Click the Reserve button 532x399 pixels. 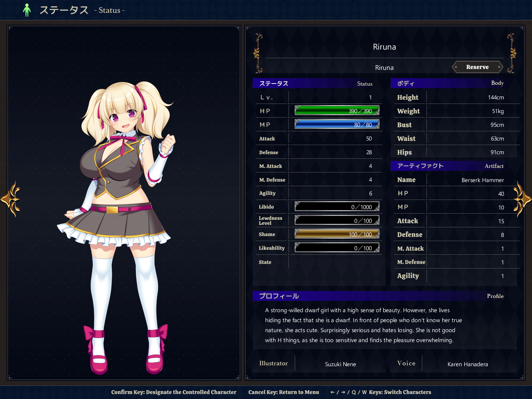[x=478, y=67]
